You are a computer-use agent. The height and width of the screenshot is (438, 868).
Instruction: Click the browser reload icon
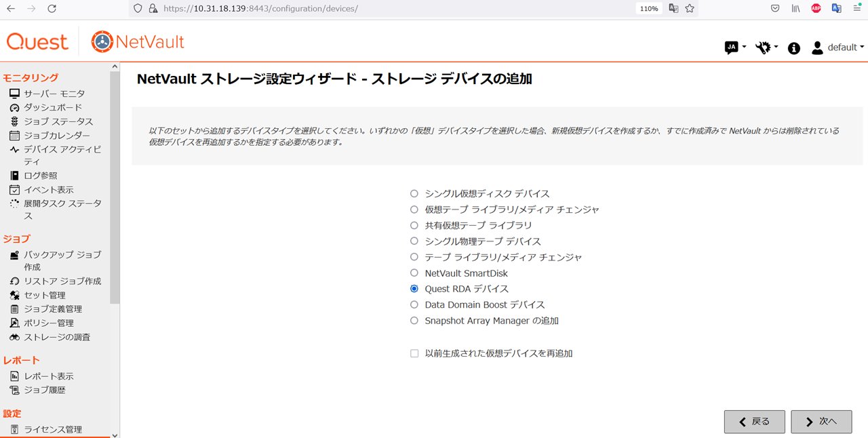[x=52, y=9]
